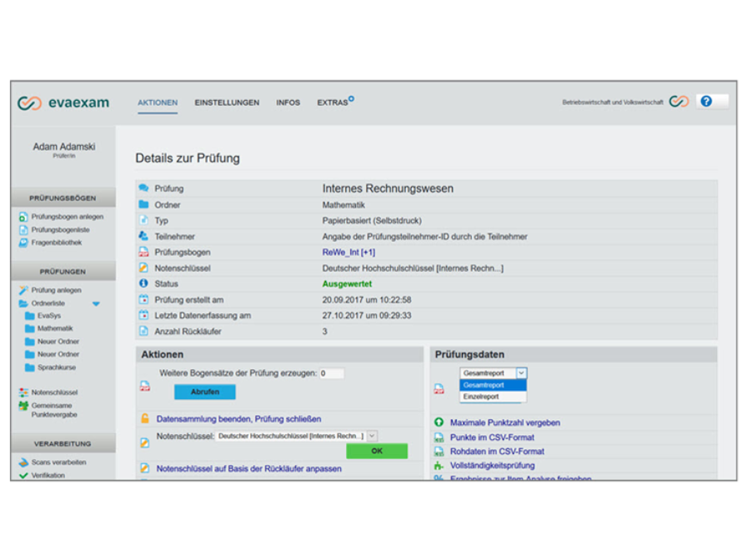Open the Mathematik folder in sidebar
747x560 pixels.
tap(55, 328)
